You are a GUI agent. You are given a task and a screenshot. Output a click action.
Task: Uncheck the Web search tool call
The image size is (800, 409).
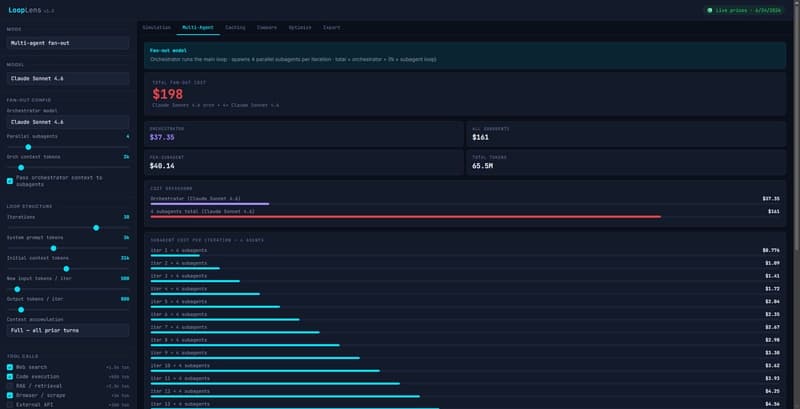[10, 367]
